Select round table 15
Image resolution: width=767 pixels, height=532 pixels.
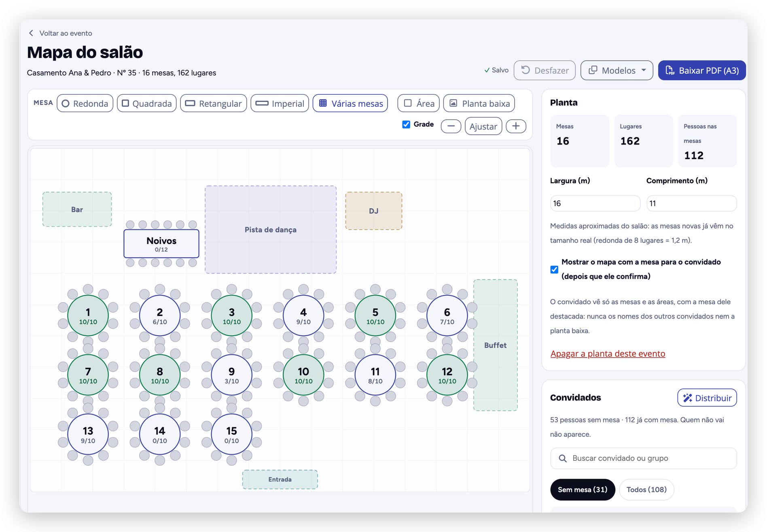coord(231,434)
